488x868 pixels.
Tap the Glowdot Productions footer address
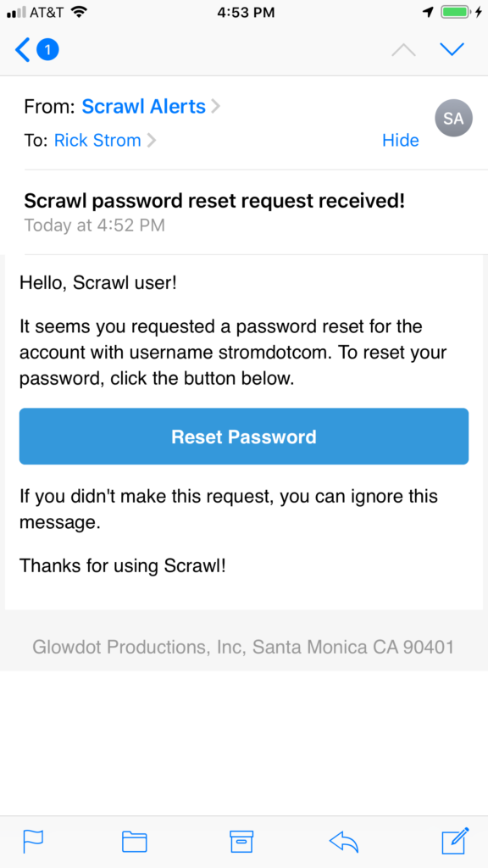[243, 647]
